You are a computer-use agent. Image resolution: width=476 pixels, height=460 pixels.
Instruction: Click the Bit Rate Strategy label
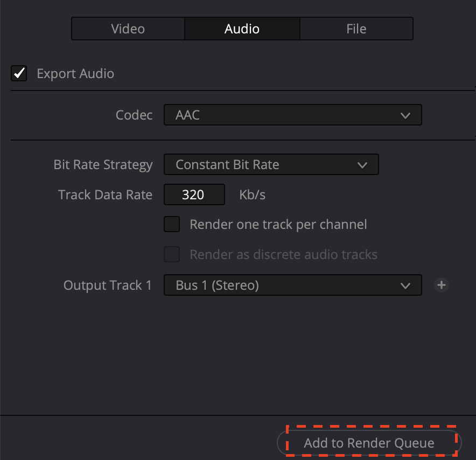click(103, 165)
